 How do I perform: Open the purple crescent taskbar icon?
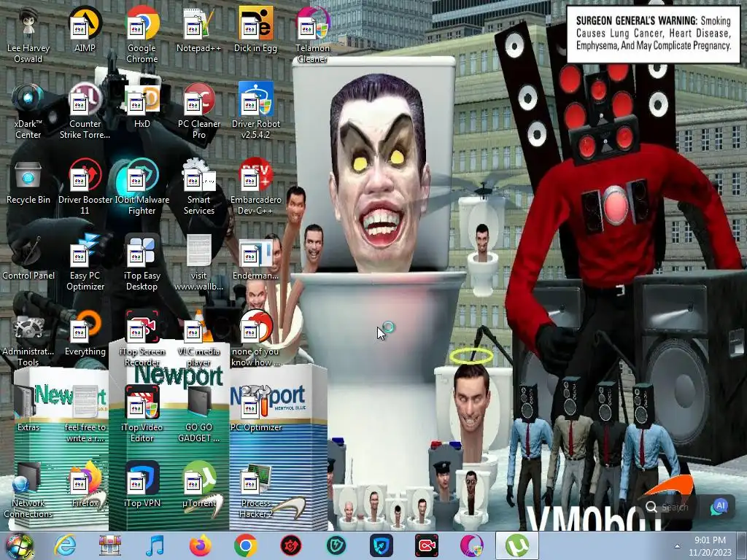pos(472,545)
